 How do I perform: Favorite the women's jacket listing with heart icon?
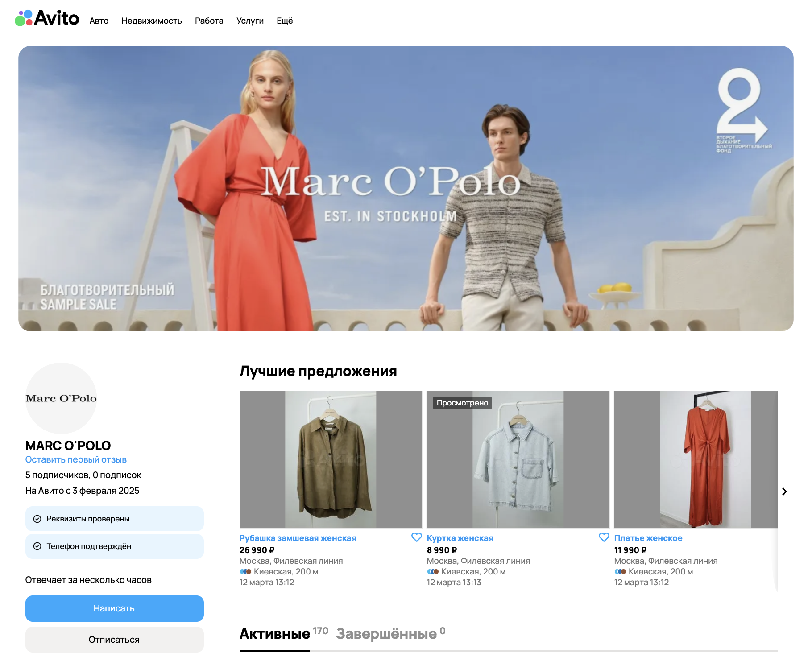(604, 537)
